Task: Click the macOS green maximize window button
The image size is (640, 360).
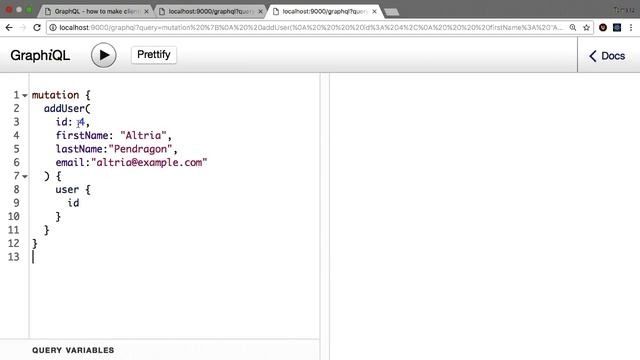Action: click(29, 10)
